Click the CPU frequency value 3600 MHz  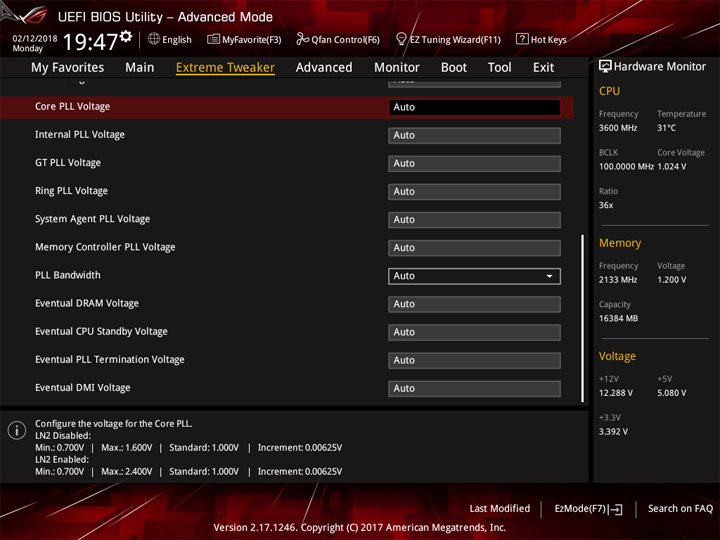(618, 128)
